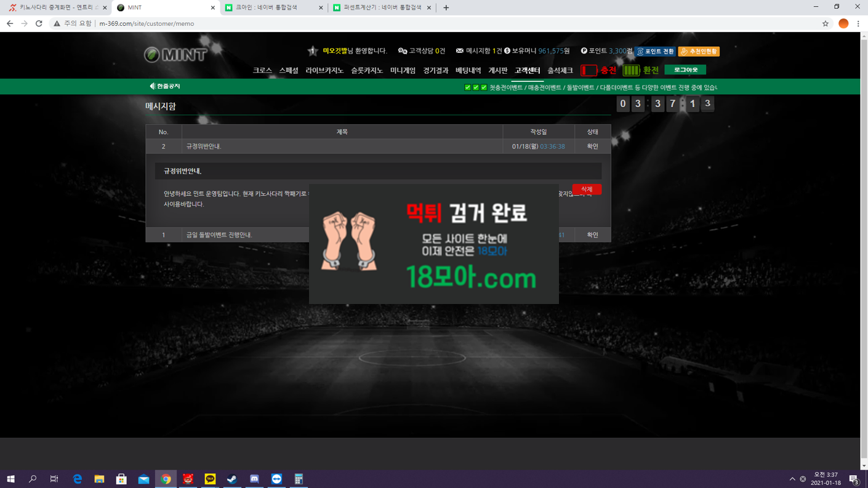
Task: Open 고객센터 menu
Action: (x=528, y=71)
